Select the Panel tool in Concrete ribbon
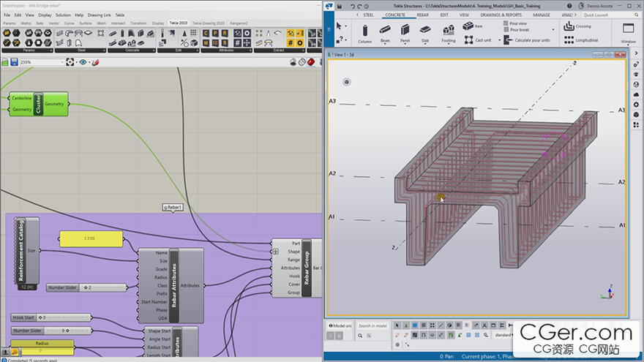Screen dimensions: 644x362 (405, 33)
